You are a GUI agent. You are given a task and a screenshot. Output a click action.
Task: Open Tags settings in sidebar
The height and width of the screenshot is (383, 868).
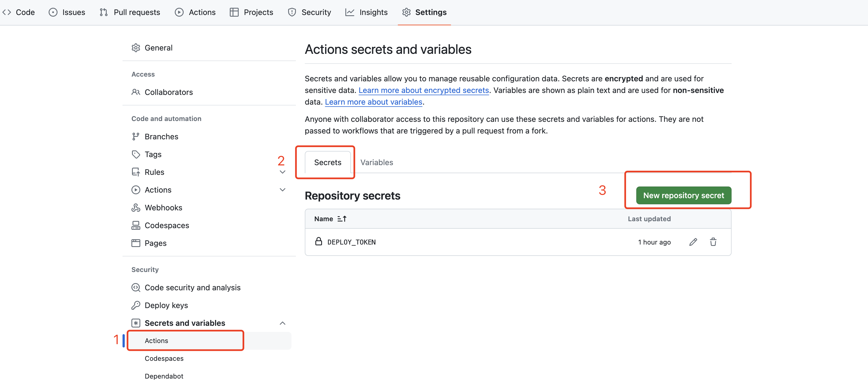pos(153,155)
